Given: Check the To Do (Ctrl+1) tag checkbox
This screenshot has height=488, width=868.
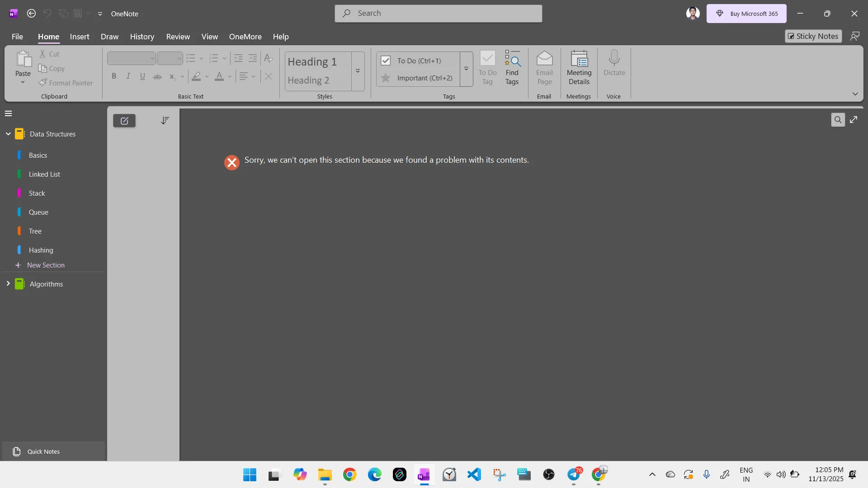Looking at the screenshot, I should point(386,61).
